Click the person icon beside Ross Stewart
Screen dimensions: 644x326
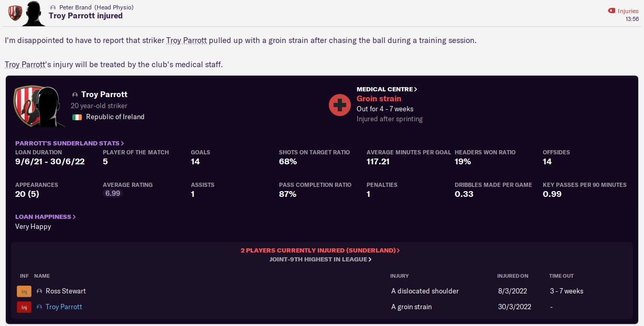point(39,291)
